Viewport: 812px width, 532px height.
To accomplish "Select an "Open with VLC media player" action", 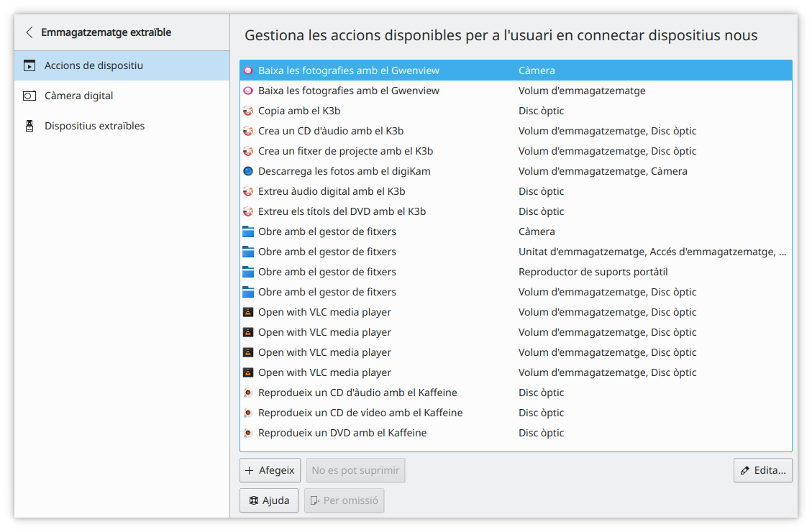I will pos(324,312).
